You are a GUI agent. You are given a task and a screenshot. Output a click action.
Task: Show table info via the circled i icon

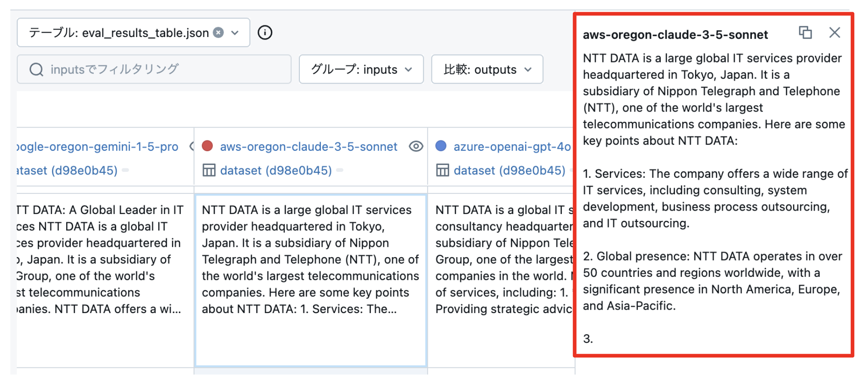pyautogui.click(x=265, y=33)
